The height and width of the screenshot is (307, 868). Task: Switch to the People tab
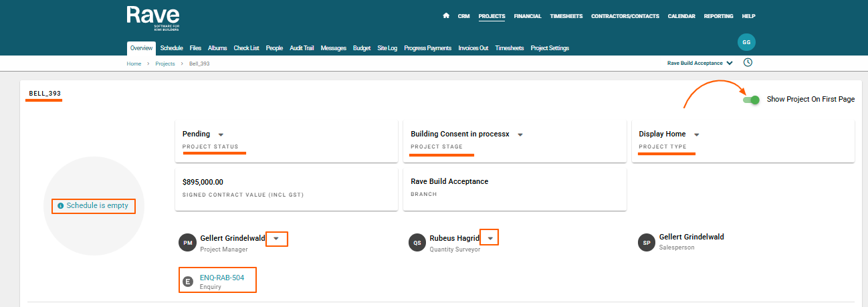(274, 48)
